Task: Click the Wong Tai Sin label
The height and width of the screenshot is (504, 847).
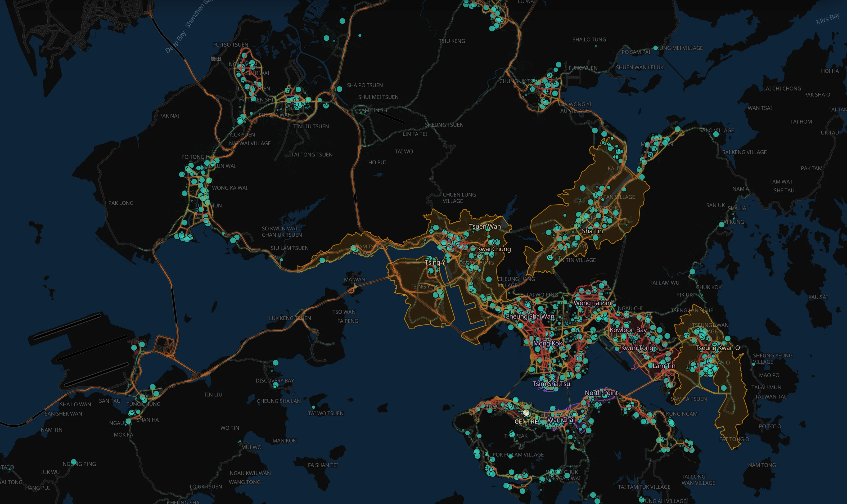Action: point(592,303)
